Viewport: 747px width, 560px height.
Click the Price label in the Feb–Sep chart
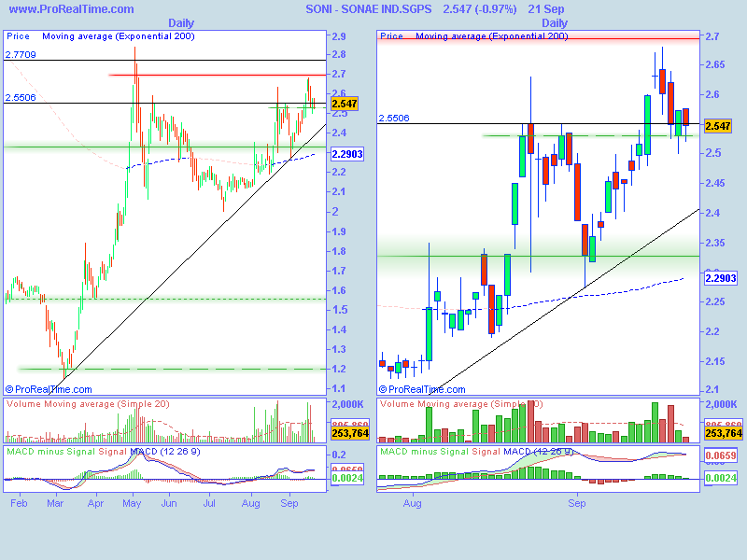[x=18, y=36]
